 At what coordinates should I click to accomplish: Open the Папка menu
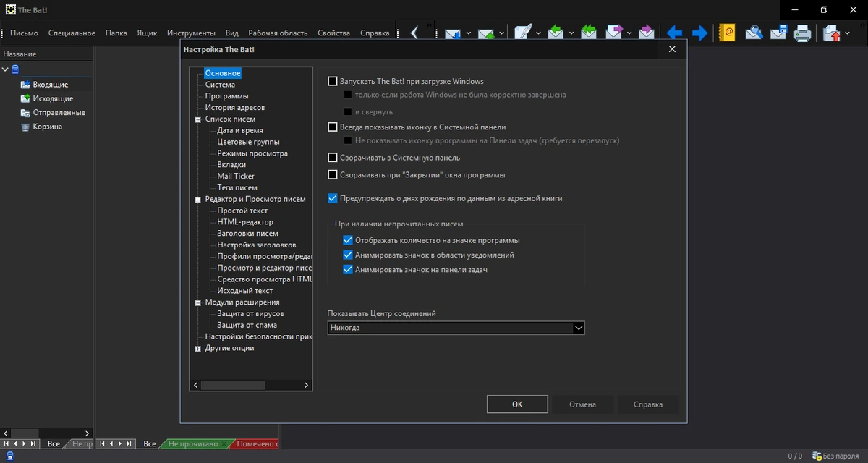pos(116,33)
